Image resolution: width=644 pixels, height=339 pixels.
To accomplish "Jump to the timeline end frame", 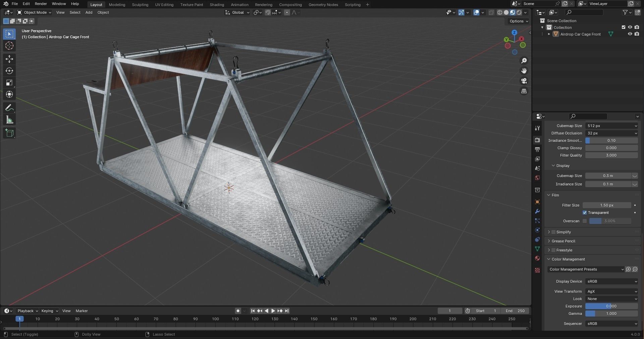I will point(287,311).
